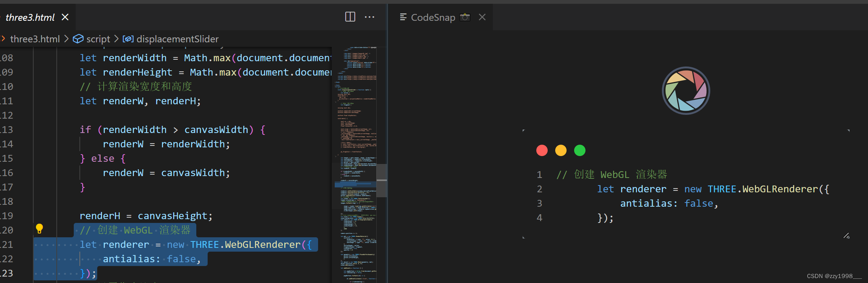Viewport: 868px width, 283px height.
Task: Click the editor minimap slider
Action: pos(382,181)
